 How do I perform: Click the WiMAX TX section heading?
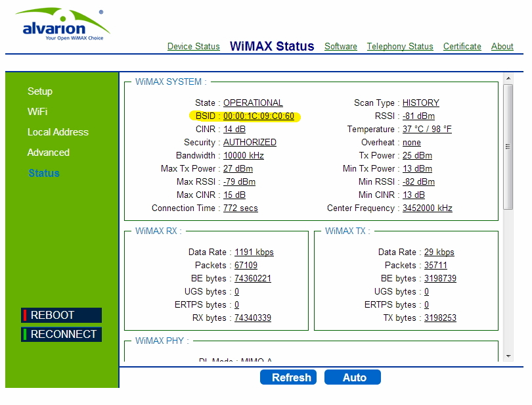coord(347,231)
